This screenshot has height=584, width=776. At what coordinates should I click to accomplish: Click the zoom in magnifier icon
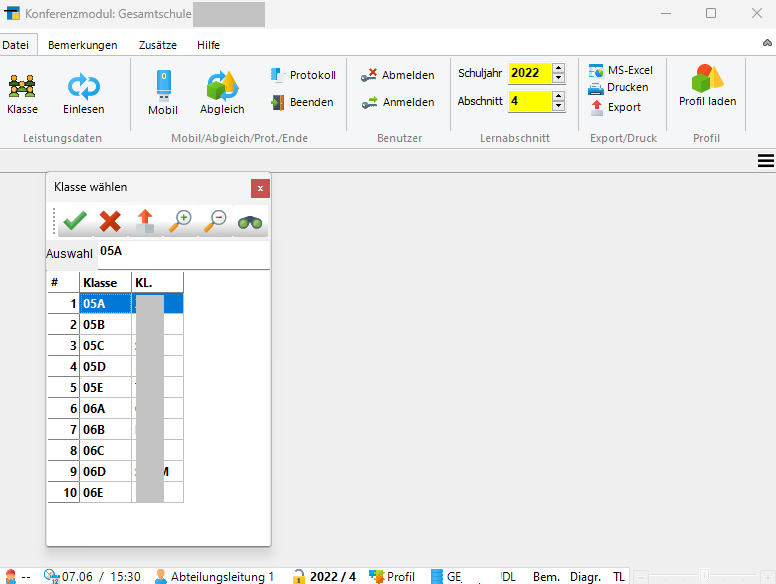[180, 221]
